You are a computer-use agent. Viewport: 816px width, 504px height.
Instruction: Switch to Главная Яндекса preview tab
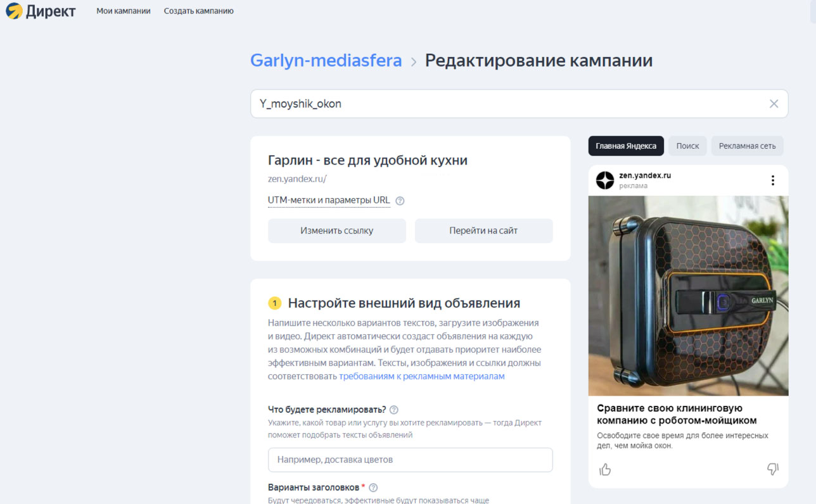626,146
